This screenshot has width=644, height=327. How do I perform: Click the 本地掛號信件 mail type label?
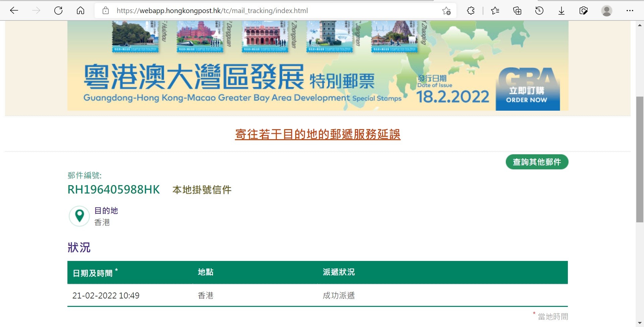click(202, 190)
